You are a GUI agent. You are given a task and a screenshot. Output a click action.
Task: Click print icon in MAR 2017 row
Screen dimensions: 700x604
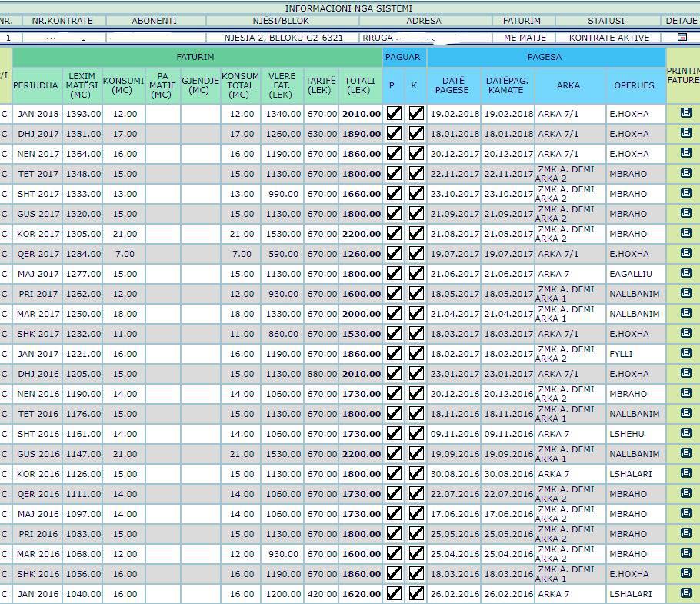pyautogui.click(x=686, y=313)
